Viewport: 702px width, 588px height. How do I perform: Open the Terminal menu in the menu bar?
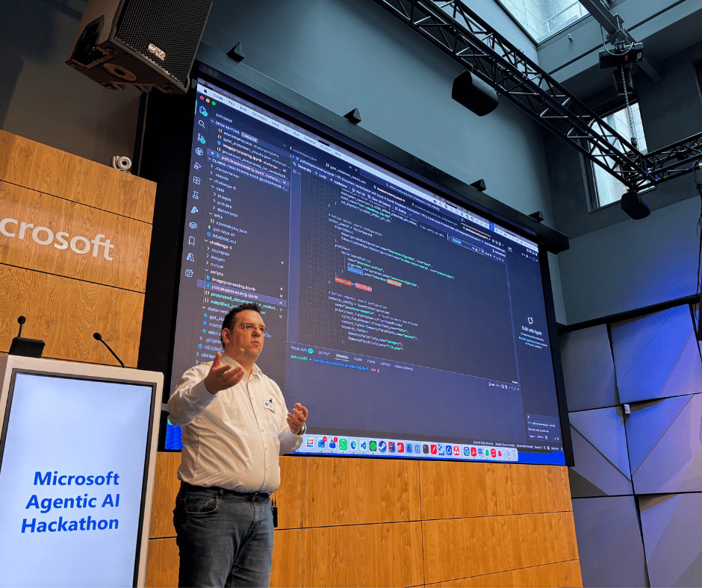[310, 140]
